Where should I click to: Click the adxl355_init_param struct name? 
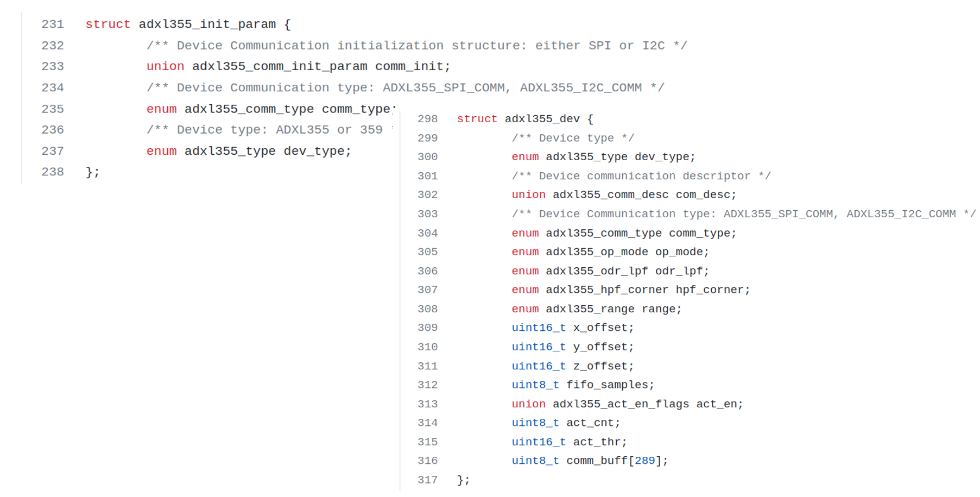[x=207, y=24]
